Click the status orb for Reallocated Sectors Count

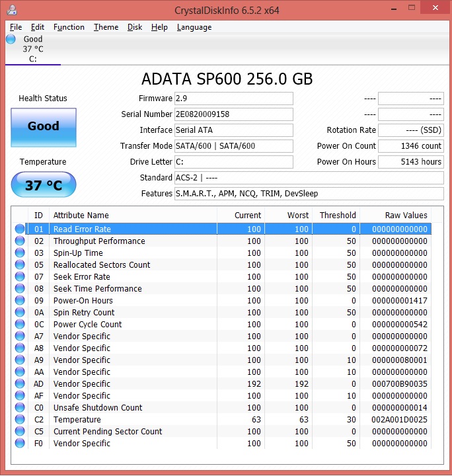[x=20, y=264]
